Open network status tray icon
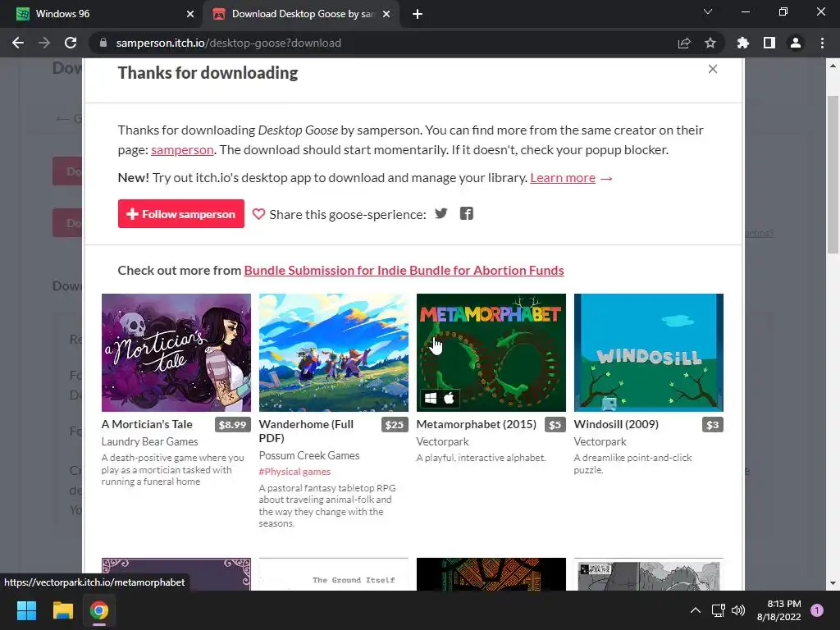Image resolution: width=840 pixels, height=630 pixels. tap(719, 610)
